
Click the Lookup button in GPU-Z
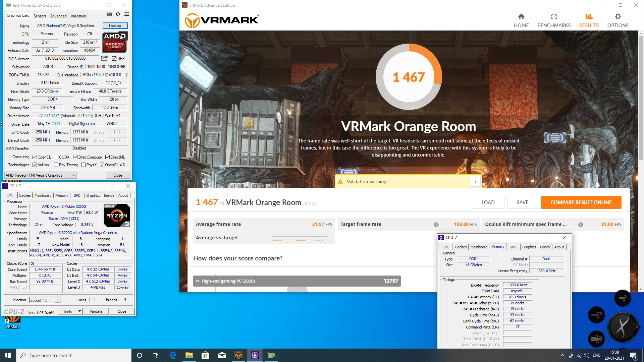point(115,26)
